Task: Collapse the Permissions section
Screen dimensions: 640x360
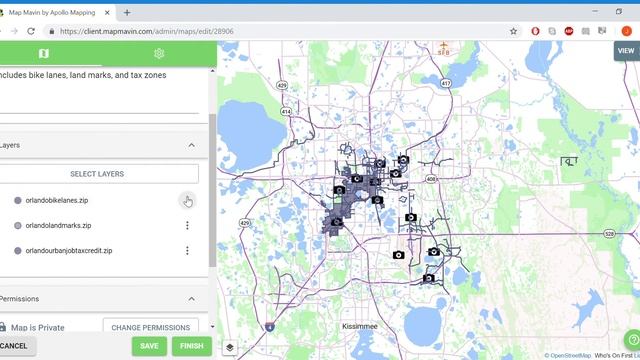Action: (191, 299)
